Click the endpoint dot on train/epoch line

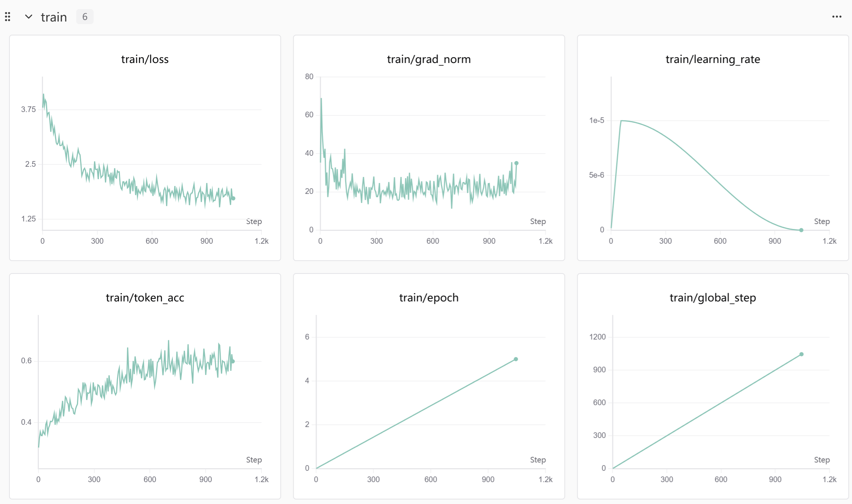coord(516,359)
